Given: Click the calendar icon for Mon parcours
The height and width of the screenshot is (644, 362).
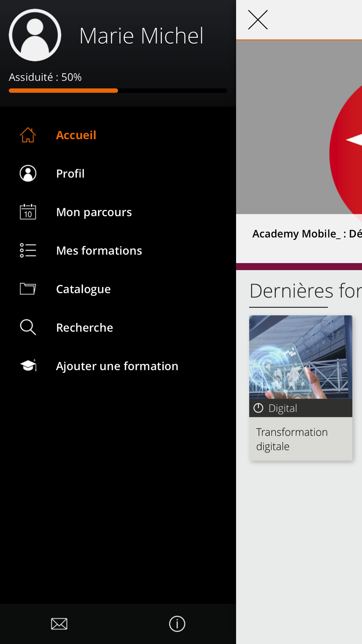Looking at the screenshot, I should pyautogui.click(x=28, y=212).
